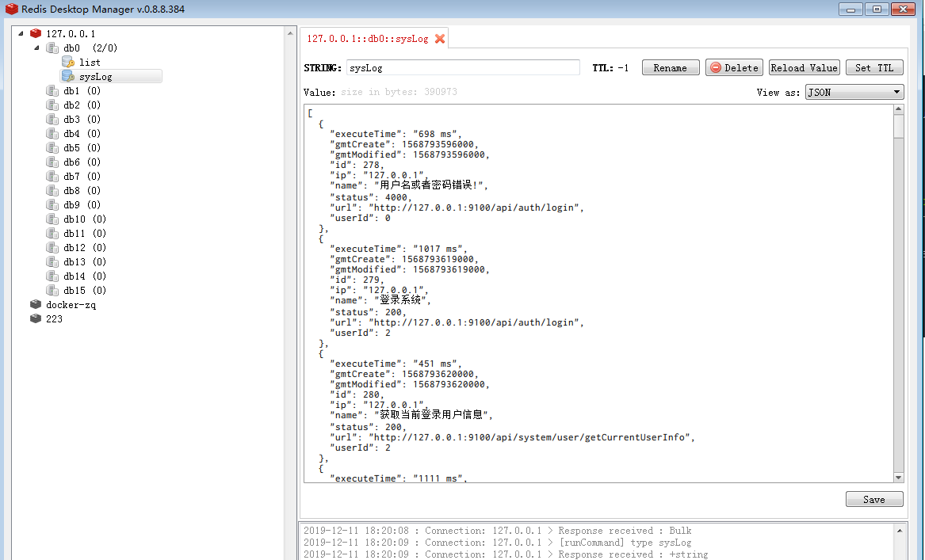Viewport: 925px width, 560px height.
Task: Collapse the db0 database node
Action: (x=36, y=48)
